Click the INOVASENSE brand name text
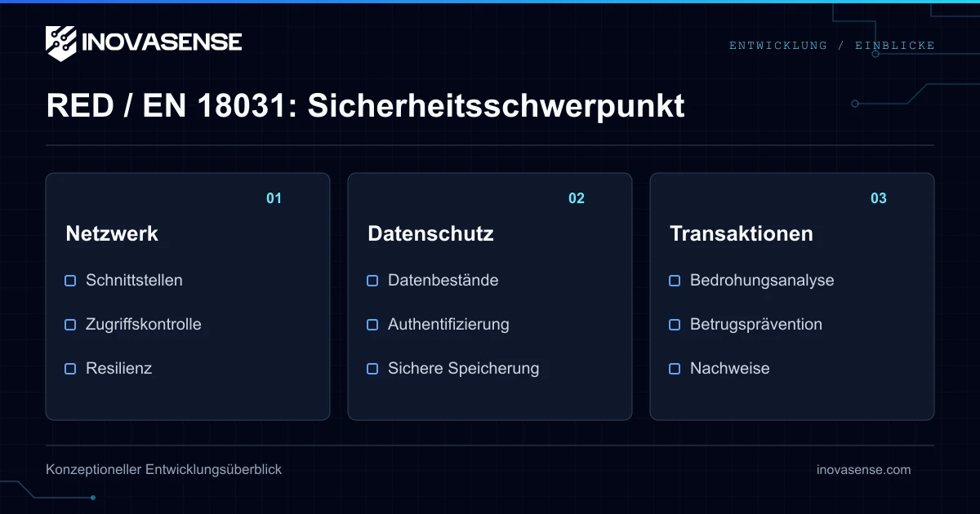This screenshot has width=980, height=514. [162, 42]
